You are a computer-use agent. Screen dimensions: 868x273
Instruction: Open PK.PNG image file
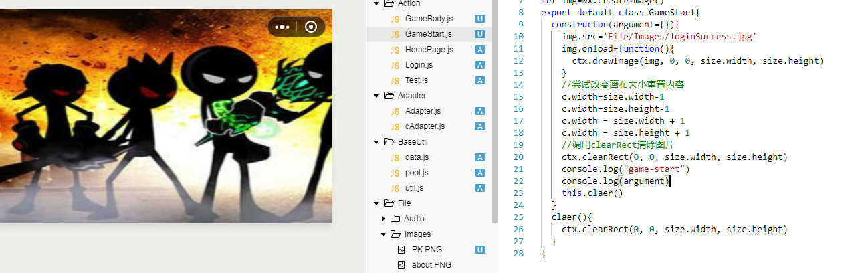[427, 250]
